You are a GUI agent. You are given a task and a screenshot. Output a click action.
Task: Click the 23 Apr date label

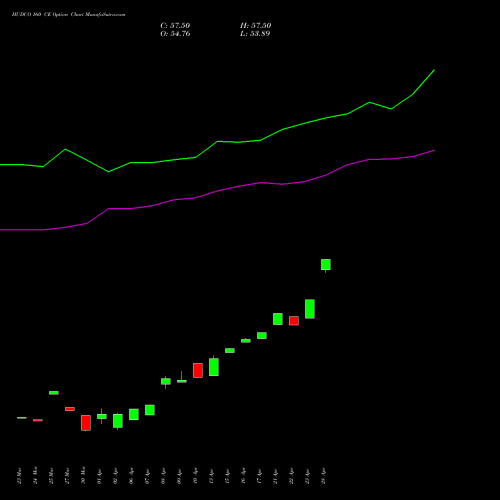click(307, 476)
